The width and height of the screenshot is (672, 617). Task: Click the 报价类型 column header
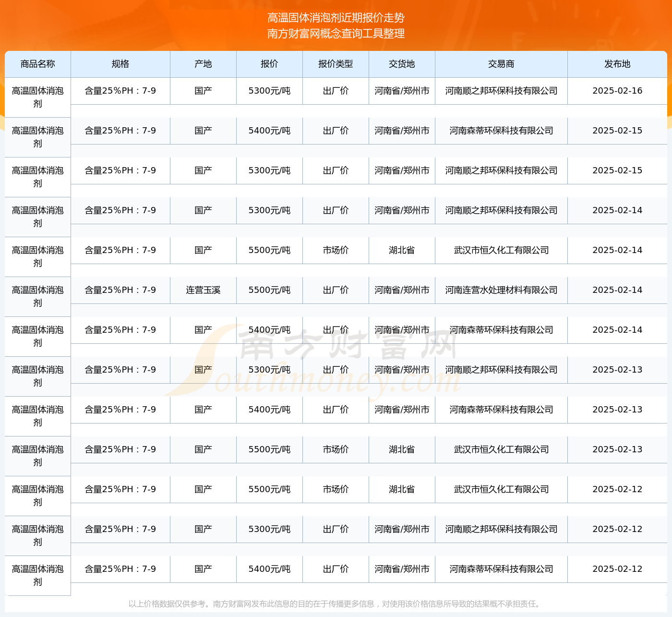336,64
